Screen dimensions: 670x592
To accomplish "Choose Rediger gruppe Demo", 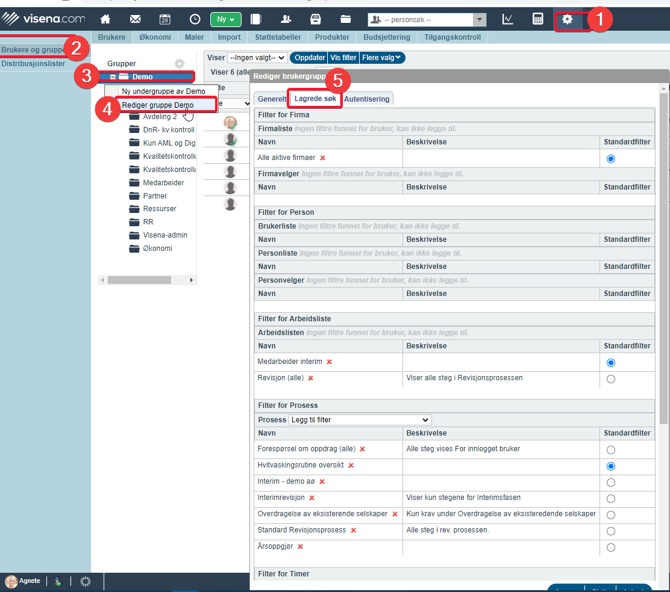I will coord(157,105).
